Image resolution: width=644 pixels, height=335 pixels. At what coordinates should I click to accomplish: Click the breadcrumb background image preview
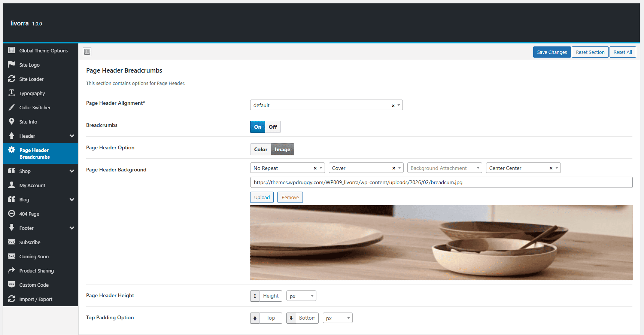coord(441,243)
